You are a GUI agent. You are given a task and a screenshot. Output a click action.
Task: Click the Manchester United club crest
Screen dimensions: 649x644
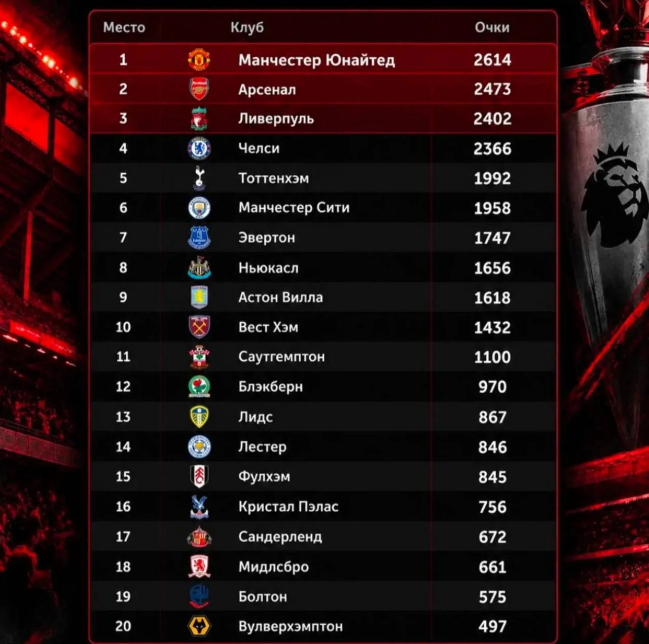click(199, 60)
